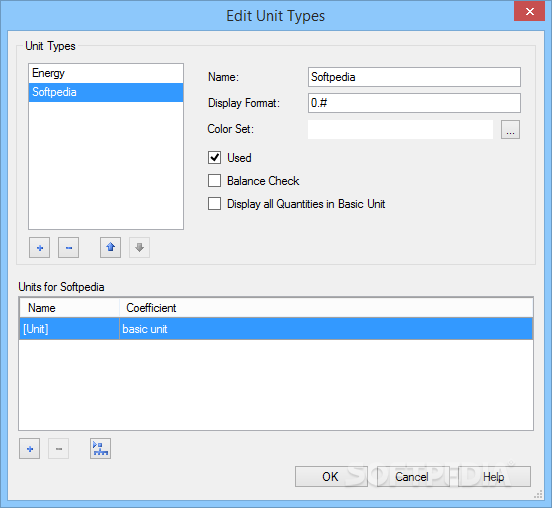Add a new unit for Softpedia
Image resolution: width=552 pixels, height=508 pixels.
click(30, 449)
